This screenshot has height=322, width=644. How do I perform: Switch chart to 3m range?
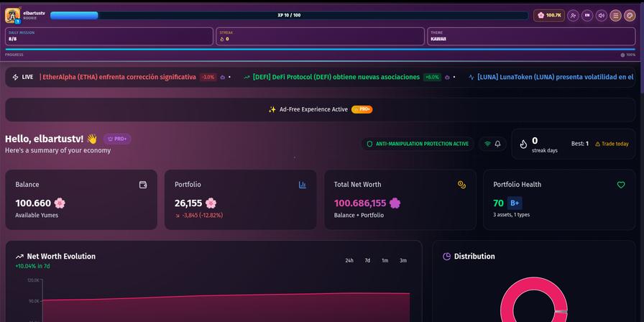(403, 261)
